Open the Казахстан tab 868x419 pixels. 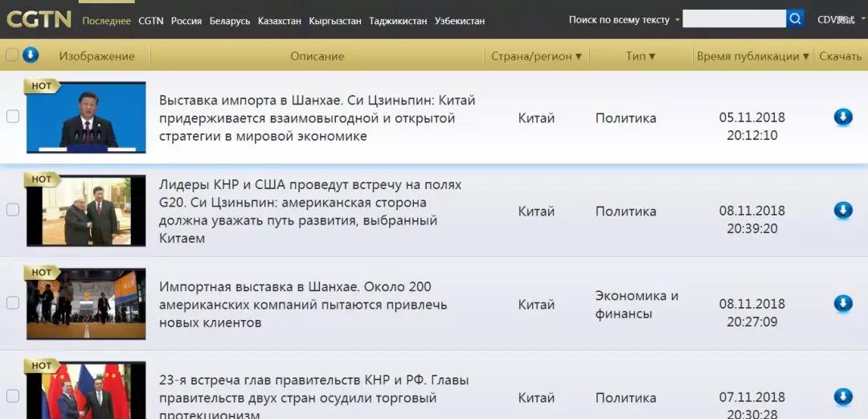(x=280, y=21)
